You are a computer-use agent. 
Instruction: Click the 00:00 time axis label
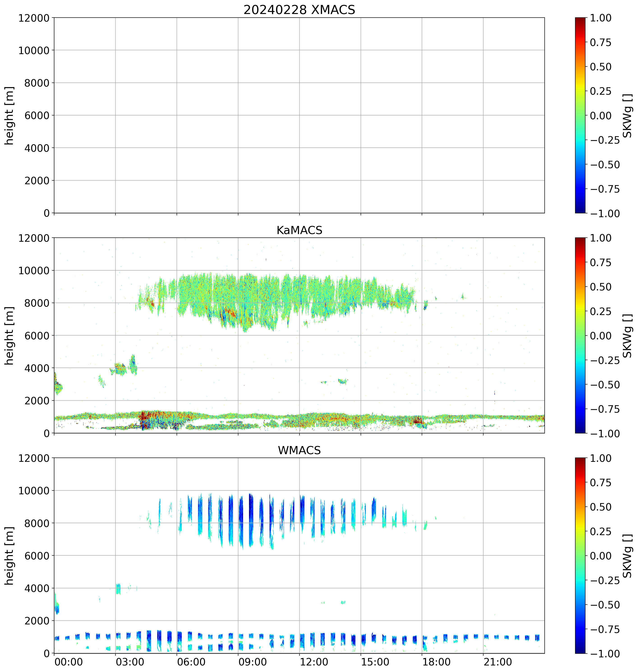tap(69, 662)
